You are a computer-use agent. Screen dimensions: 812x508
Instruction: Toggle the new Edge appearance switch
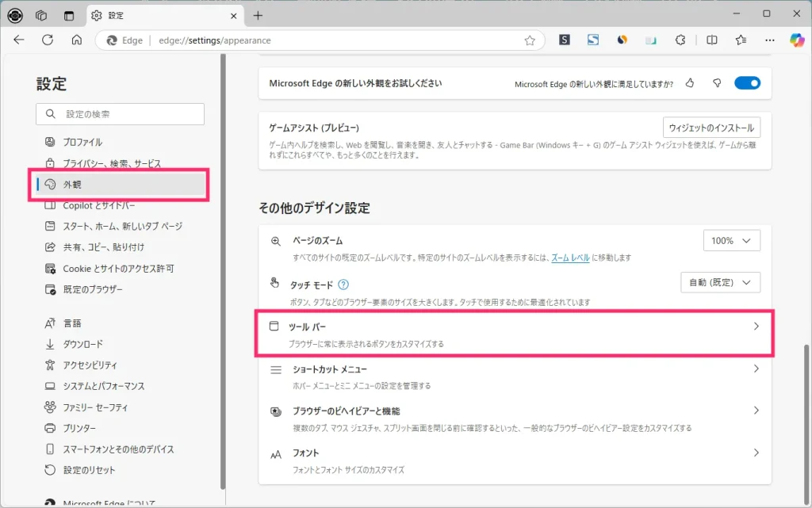(747, 82)
